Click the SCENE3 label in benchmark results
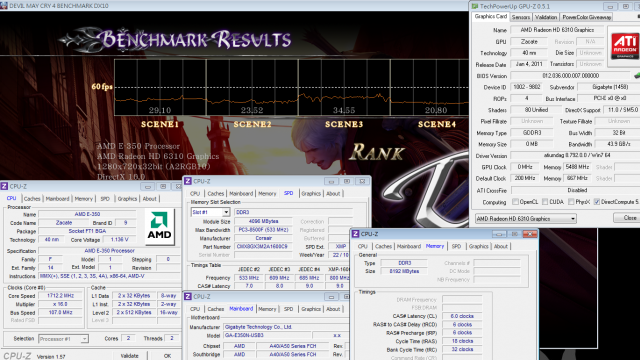Viewport: 640px width, 360px height. 344,124
